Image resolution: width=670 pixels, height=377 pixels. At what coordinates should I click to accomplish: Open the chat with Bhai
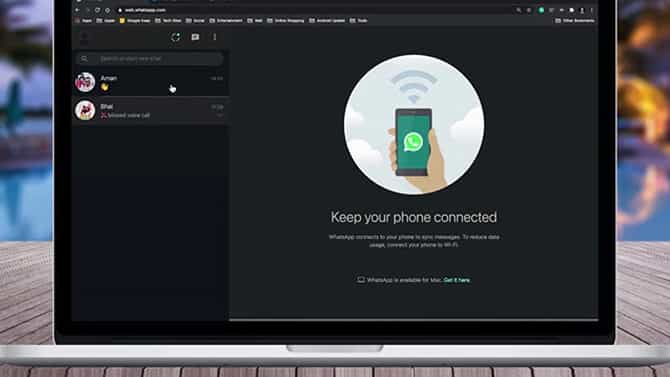coord(150,110)
